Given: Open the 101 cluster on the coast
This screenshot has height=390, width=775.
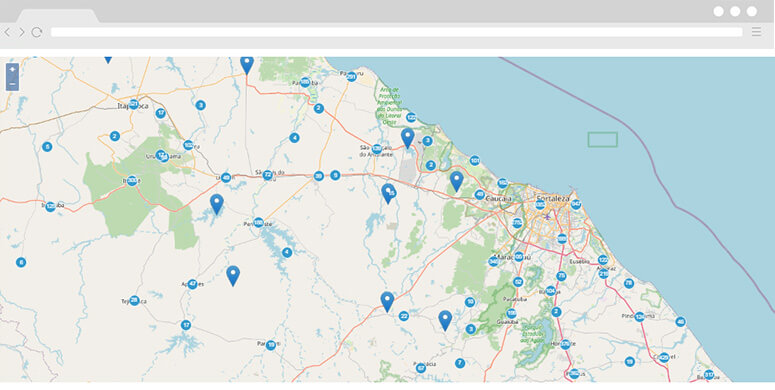Looking at the screenshot, I should pyautogui.click(x=475, y=161).
